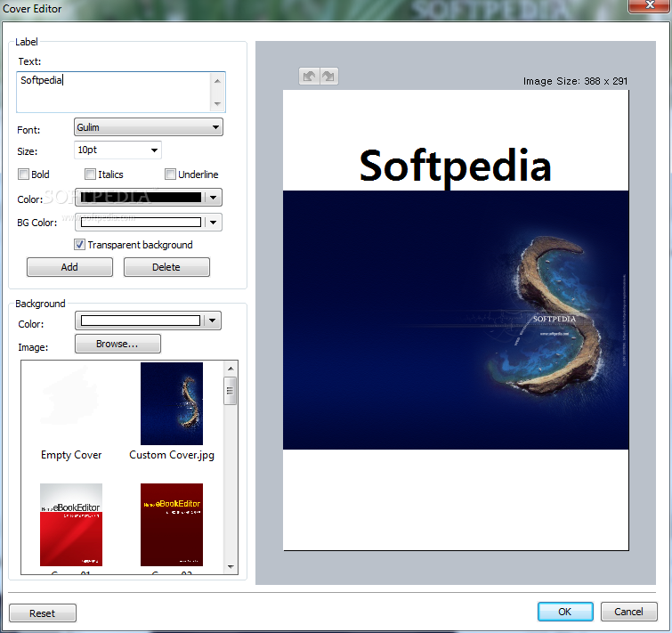Close the Cover Editor window

[x=649, y=5]
